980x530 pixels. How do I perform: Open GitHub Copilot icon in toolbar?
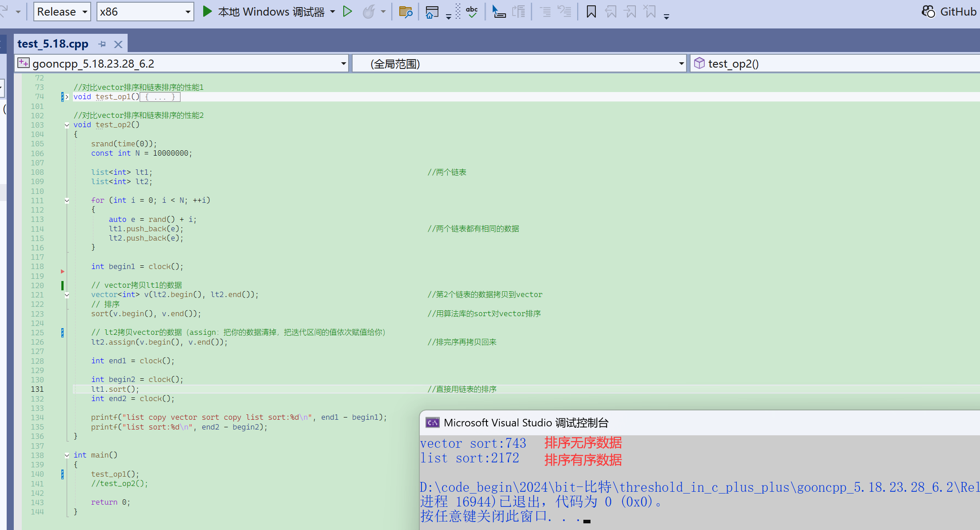coord(928,12)
